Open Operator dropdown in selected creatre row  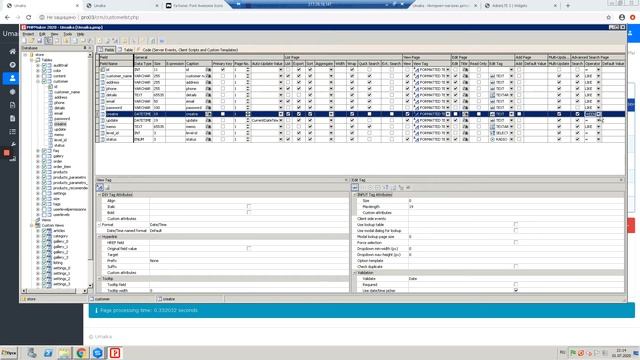[599, 114]
